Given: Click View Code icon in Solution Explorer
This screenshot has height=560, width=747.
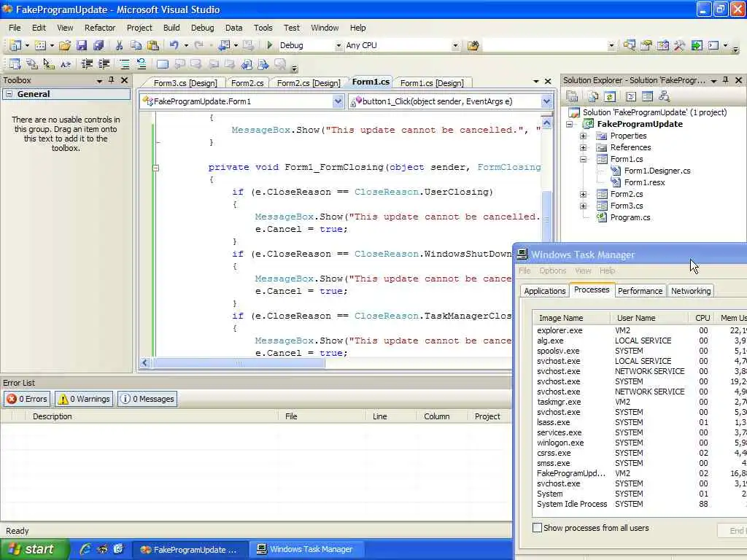Looking at the screenshot, I should point(631,97).
